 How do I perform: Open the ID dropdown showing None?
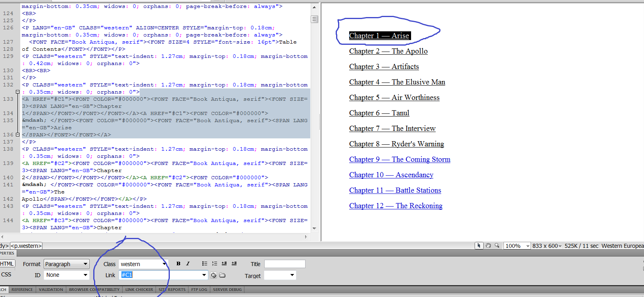(67, 275)
